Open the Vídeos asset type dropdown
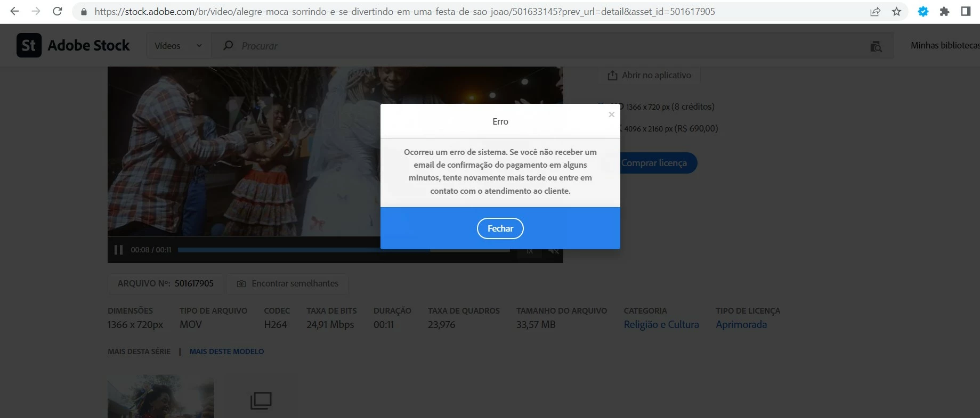The image size is (980, 418). (x=179, y=46)
